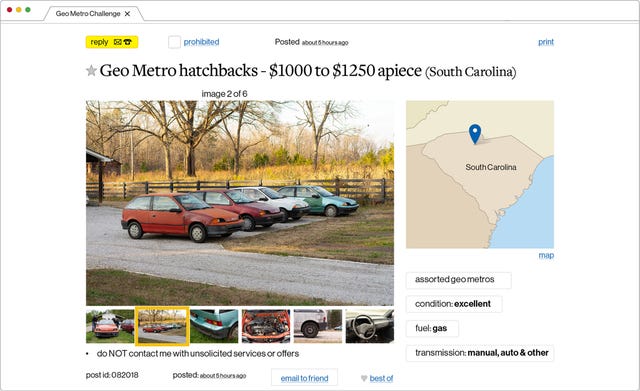
Task: Click the email to friend button
Action: pos(304,378)
